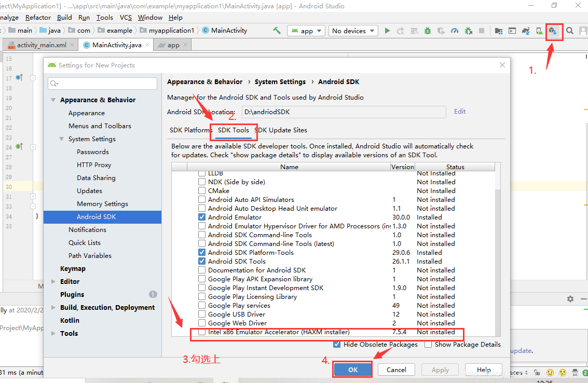
Task: Open the Profiler gauge icon
Action: coord(455,31)
